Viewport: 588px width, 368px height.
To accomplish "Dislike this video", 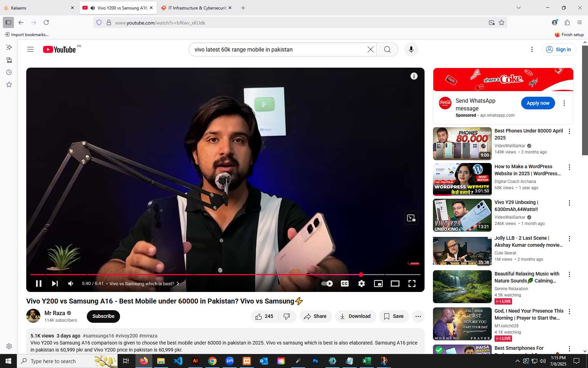I will [x=287, y=316].
